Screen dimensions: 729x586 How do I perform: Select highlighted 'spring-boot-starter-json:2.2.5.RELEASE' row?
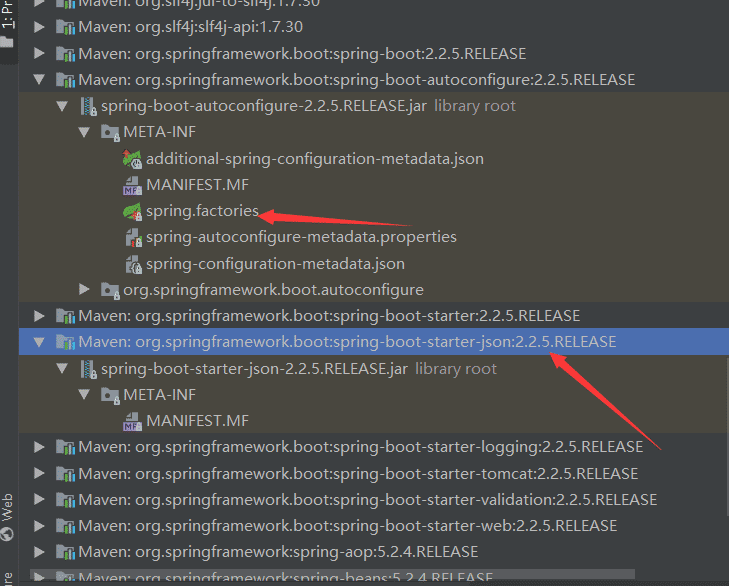coord(374,342)
